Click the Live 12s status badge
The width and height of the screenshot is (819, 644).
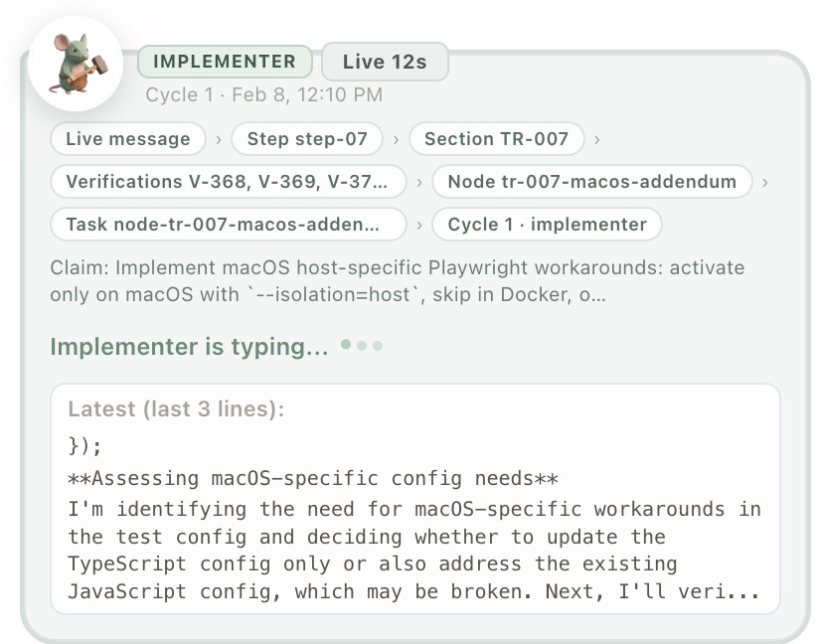[385, 62]
